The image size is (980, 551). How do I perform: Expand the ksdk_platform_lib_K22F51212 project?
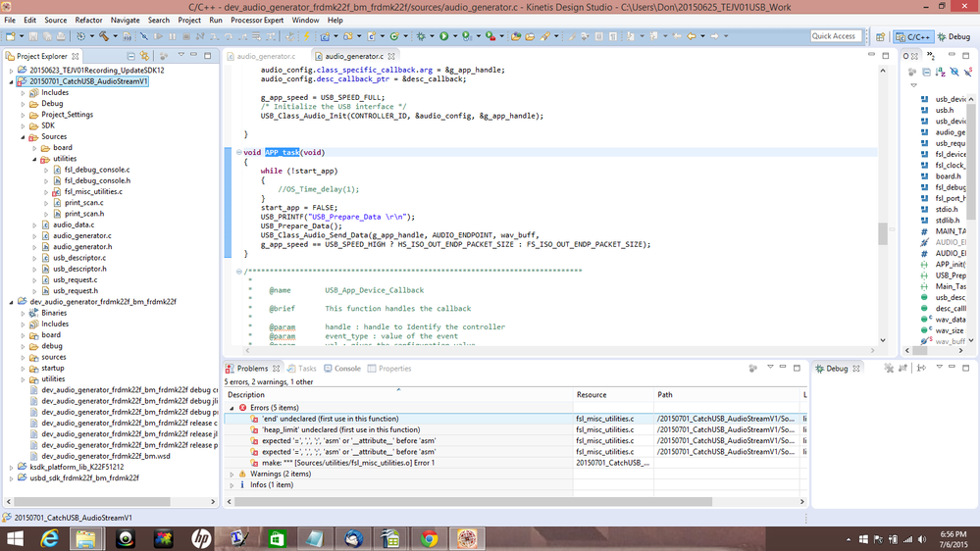point(11,468)
